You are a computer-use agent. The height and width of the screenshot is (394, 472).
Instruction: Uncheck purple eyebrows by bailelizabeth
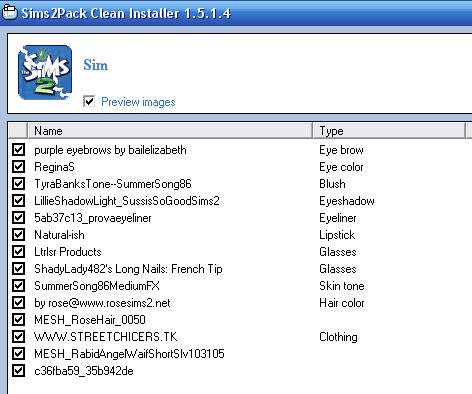pos(18,150)
